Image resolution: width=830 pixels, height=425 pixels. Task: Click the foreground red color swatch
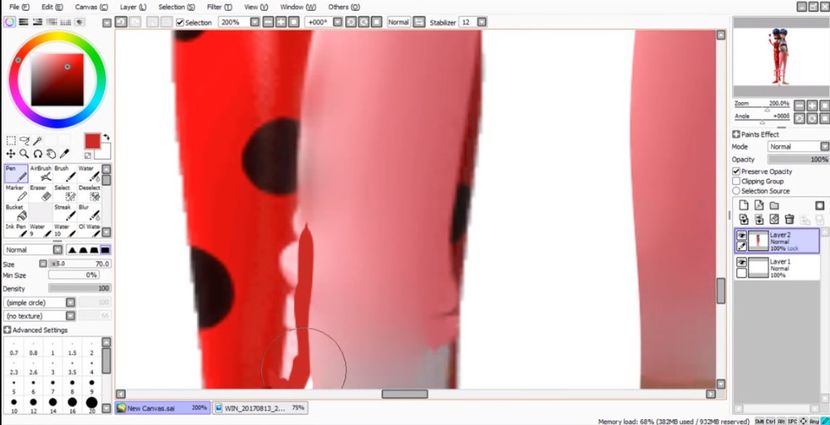pos(92,141)
